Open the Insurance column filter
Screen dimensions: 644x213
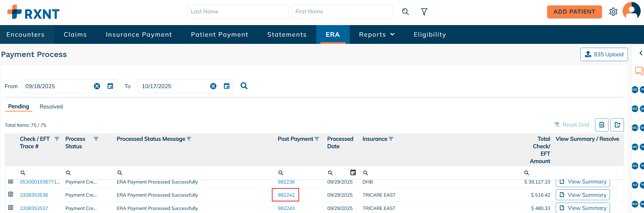(x=391, y=139)
